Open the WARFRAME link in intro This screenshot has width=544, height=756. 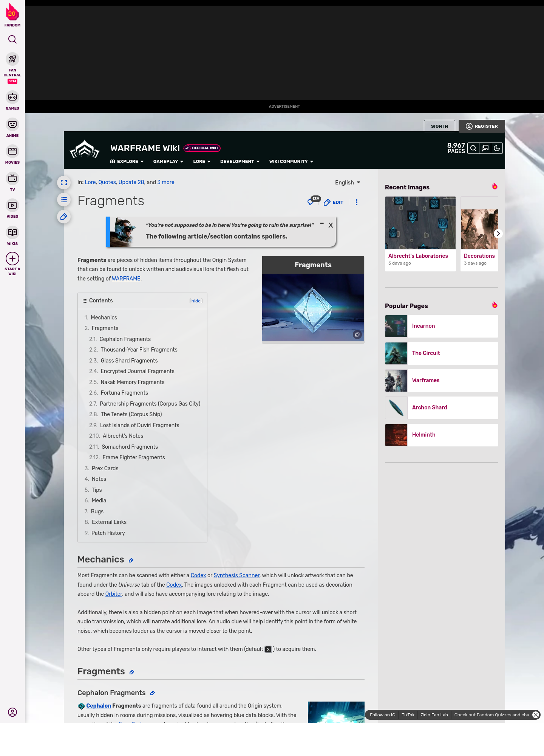point(126,279)
